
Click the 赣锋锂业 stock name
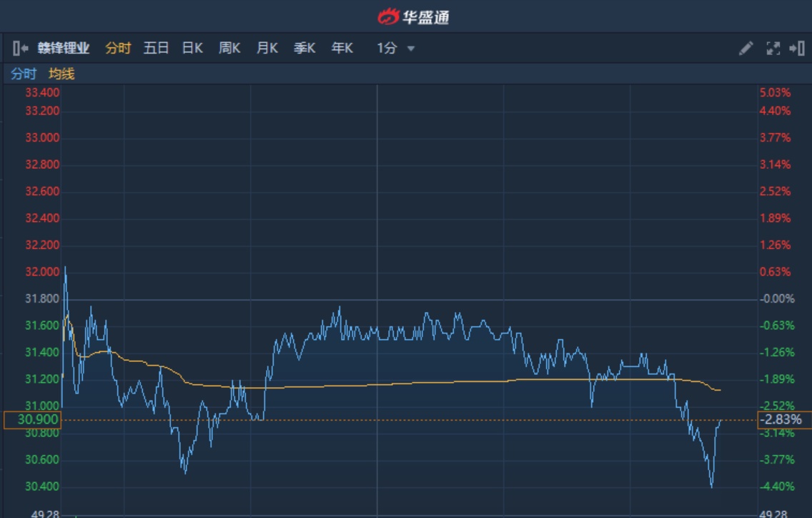[x=64, y=49]
